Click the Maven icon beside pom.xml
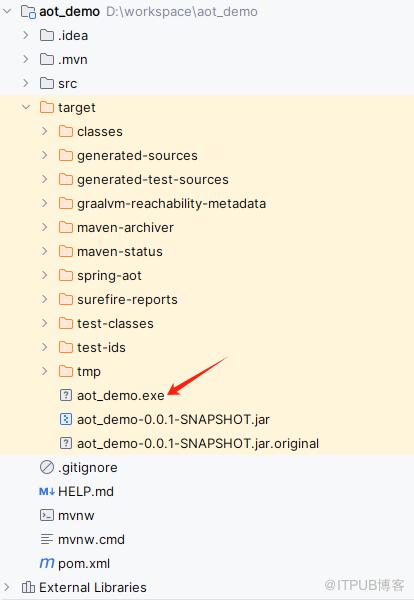 click(47, 563)
